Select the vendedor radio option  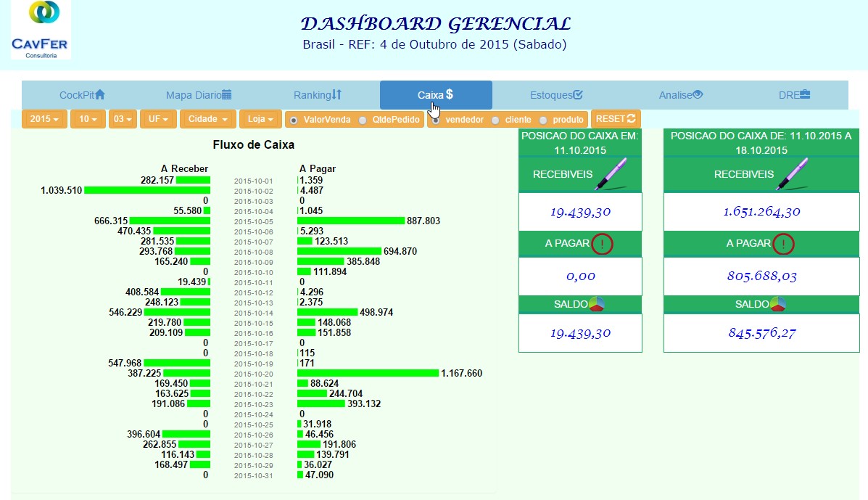pos(436,120)
